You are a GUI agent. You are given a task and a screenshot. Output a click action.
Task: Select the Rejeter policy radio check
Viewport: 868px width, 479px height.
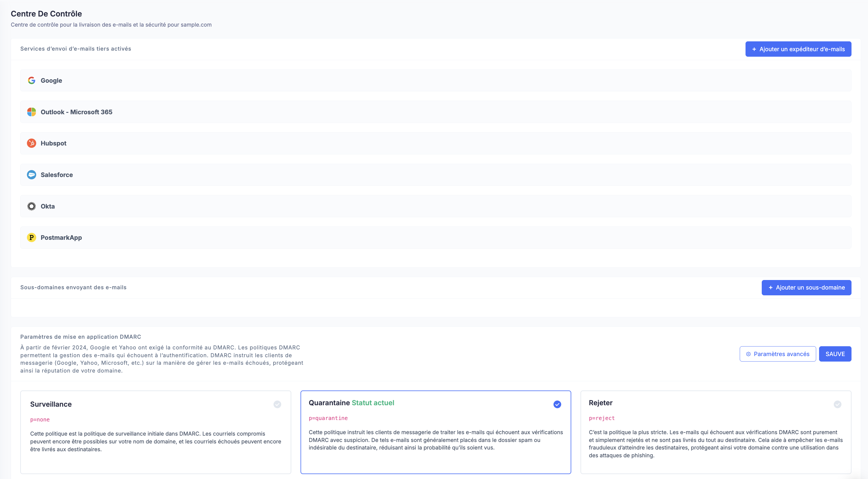point(837,404)
